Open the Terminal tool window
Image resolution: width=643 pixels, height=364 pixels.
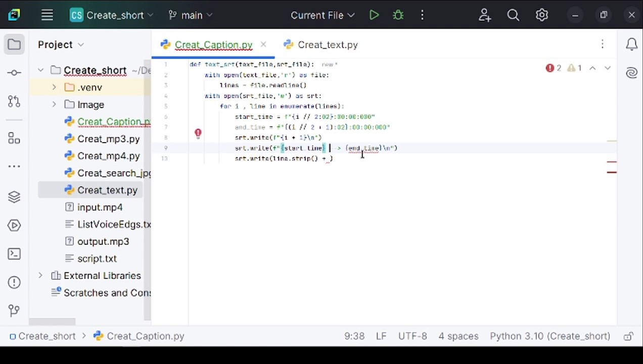14,254
